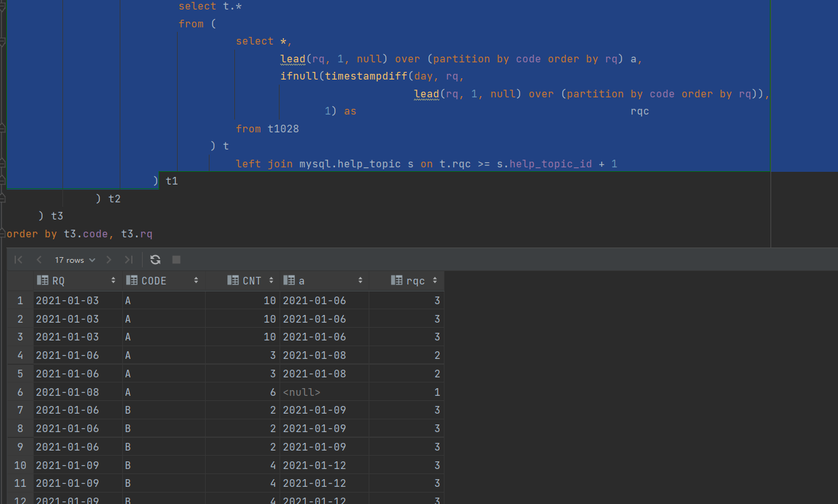Select row number 10 in result grid
Screen dimensions: 838x504
pos(20,465)
